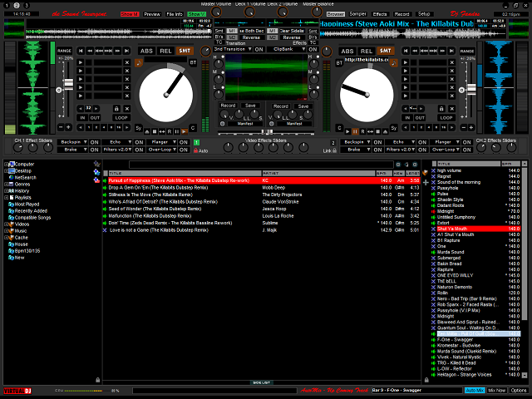This screenshot has width=532, height=399.
Task: Click the Auto Mix button
Action: click(475, 391)
